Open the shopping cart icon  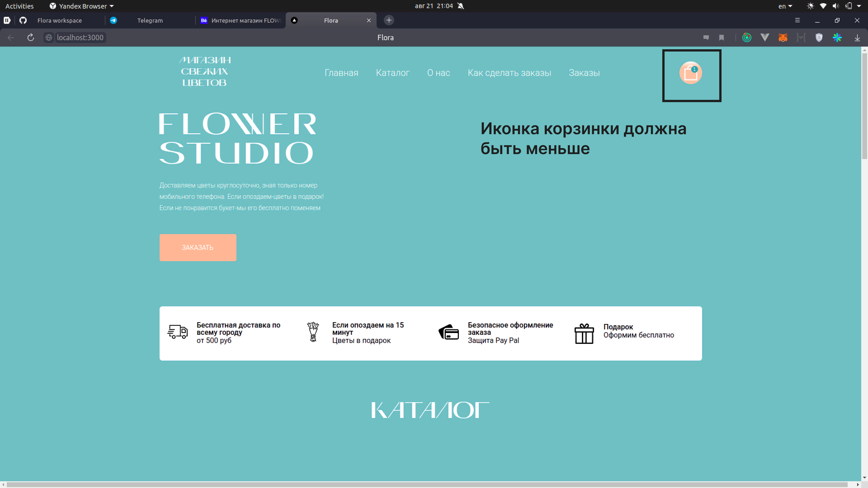(x=690, y=73)
